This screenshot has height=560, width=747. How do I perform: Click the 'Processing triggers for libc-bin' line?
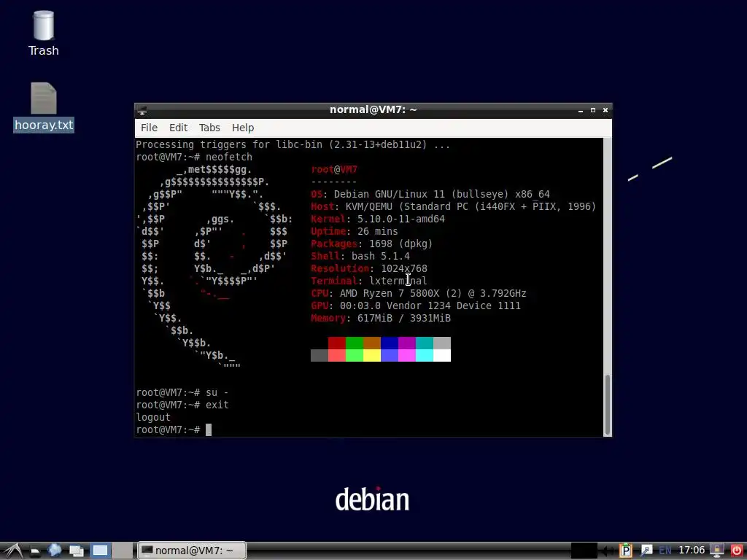[x=293, y=145]
